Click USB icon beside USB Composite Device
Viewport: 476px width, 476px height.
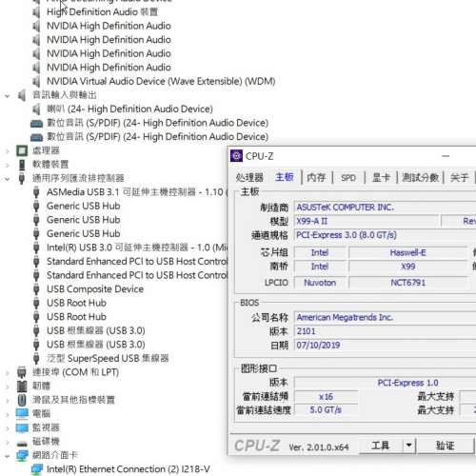coord(36,289)
